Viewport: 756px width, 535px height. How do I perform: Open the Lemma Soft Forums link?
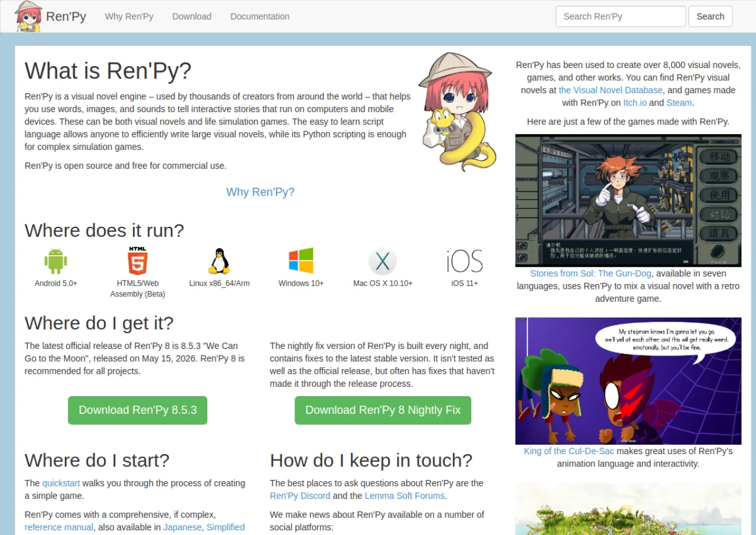pyautogui.click(x=405, y=496)
